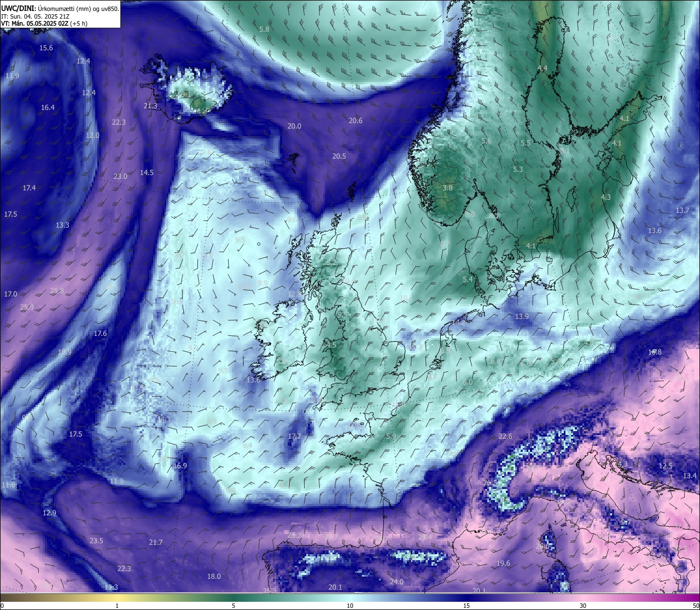Click the 21.7 value on the map
Viewport: 700px width, 610px height.
click(x=156, y=543)
